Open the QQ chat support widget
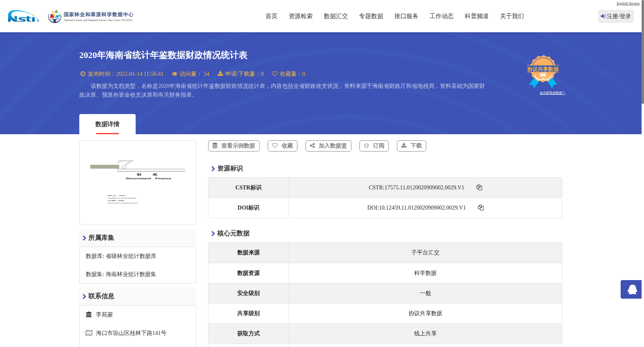Image resolution: width=644 pixels, height=347 pixels. coord(631,289)
